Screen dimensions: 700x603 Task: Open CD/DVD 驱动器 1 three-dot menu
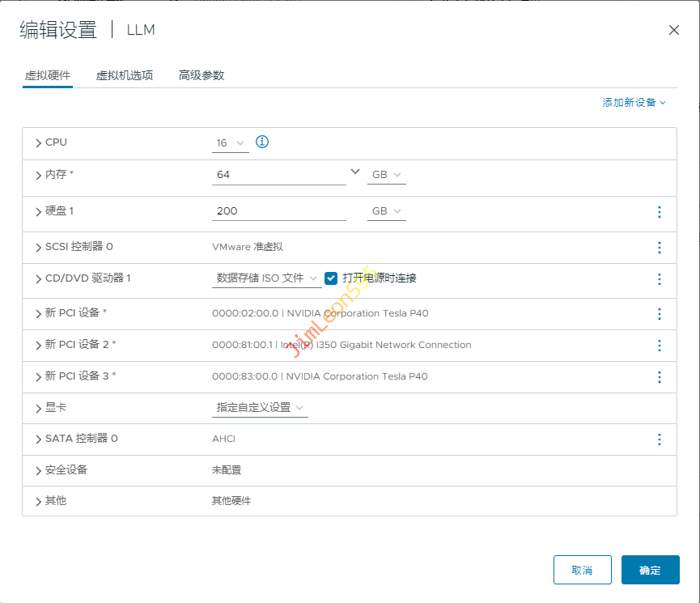pos(659,279)
